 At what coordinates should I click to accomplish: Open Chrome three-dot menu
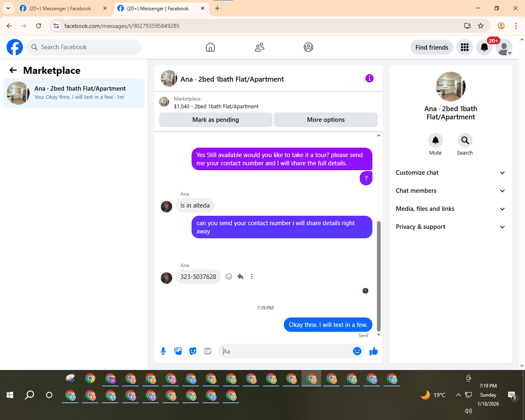pyautogui.click(x=516, y=26)
